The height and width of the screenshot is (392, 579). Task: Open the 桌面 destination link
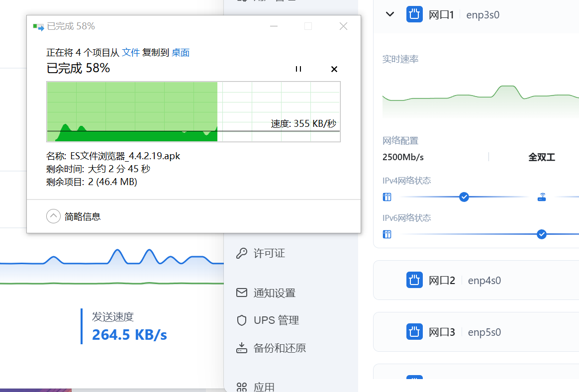(x=181, y=52)
